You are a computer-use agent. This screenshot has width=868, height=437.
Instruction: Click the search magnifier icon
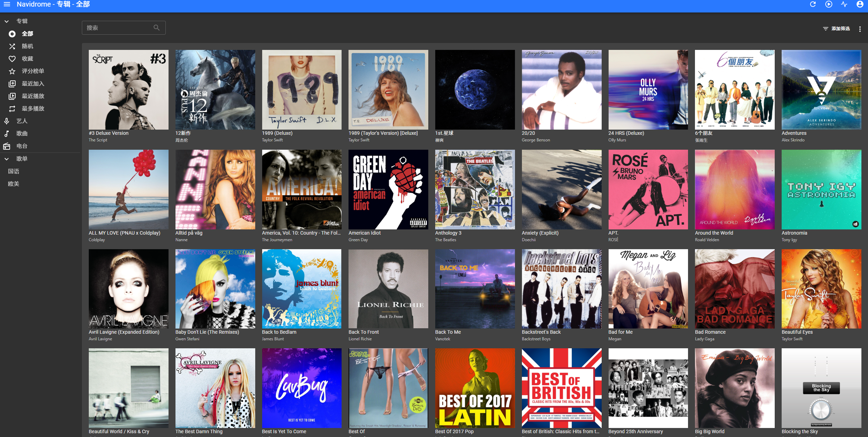click(157, 28)
